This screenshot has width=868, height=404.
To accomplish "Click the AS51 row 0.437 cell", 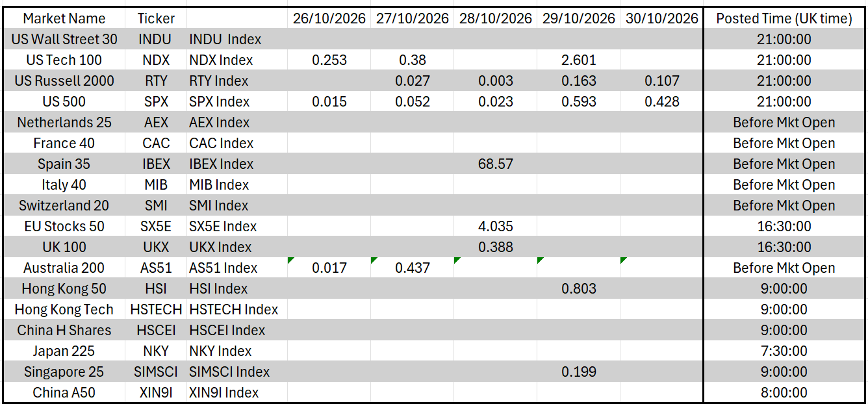I will click(x=413, y=268).
